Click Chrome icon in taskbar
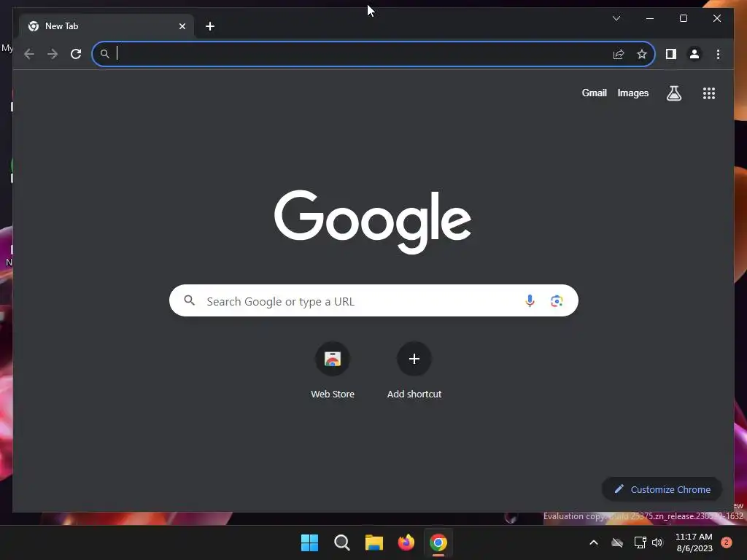The width and height of the screenshot is (747, 560). [x=438, y=542]
